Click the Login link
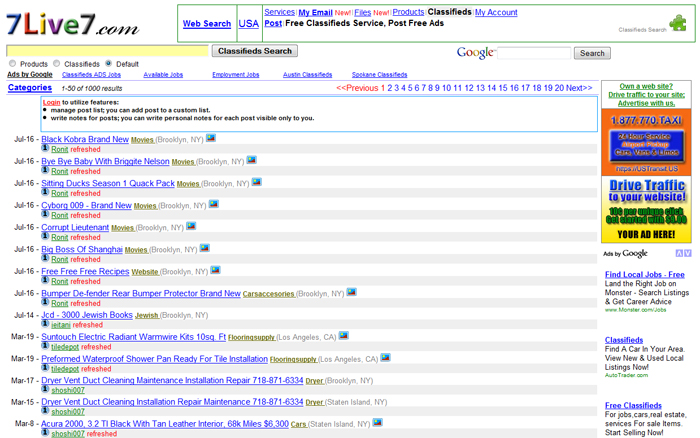700x438 pixels. [x=51, y=102]
